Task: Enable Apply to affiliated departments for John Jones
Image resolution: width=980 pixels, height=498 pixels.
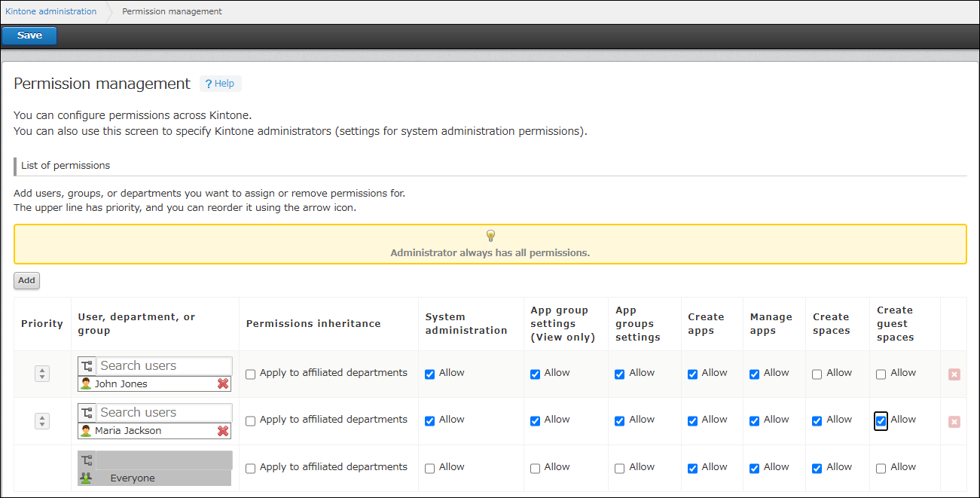Action: click(250, 373)
